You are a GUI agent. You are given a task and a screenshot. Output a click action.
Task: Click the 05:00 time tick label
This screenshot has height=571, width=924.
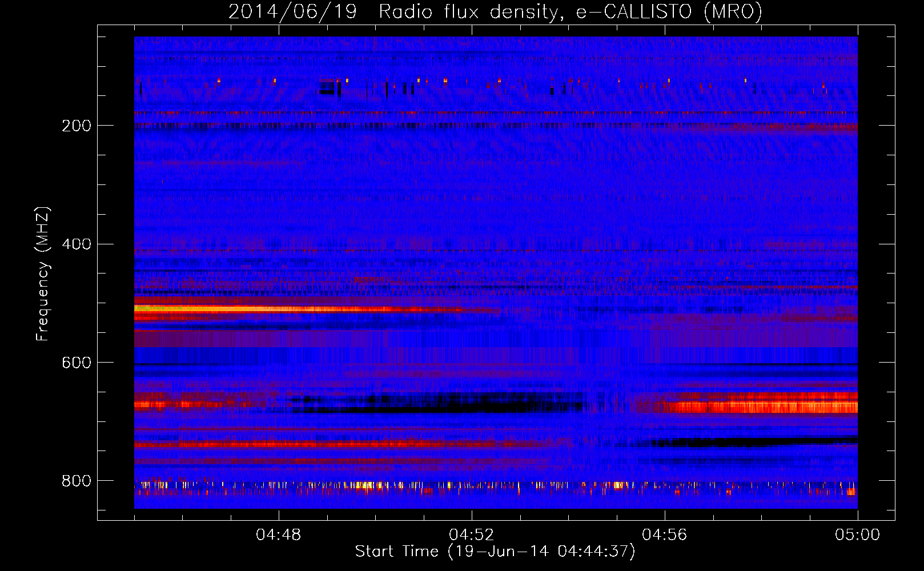click(857, 535)
